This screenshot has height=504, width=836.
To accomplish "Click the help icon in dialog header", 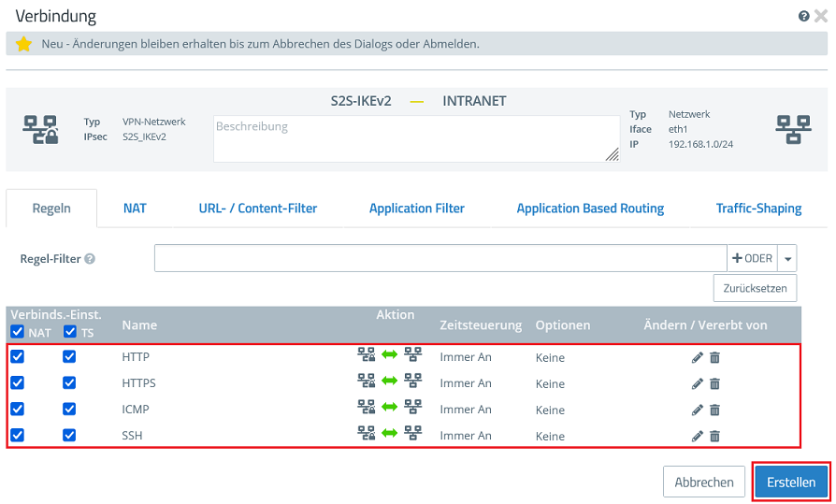I will 803,17.
